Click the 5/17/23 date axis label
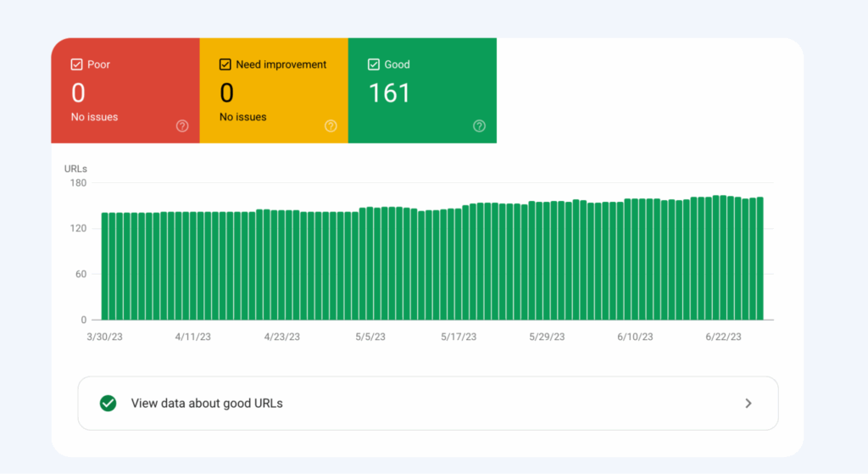Image resolution: width=868 pixels, height=474 pixels. click(459, 337)
